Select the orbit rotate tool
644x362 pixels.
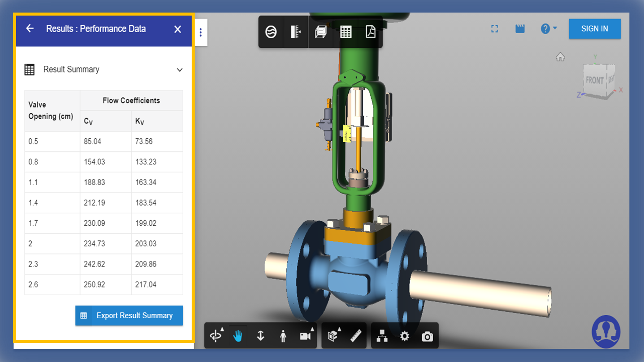point(216,336)
